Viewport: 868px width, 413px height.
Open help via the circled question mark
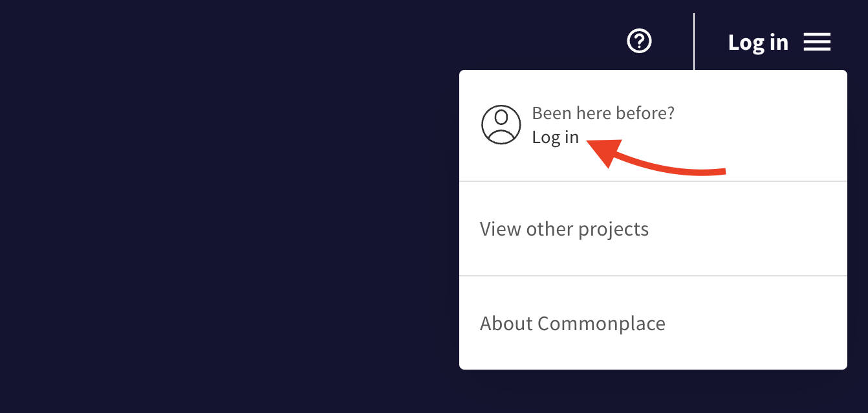(x=640, y=42)
